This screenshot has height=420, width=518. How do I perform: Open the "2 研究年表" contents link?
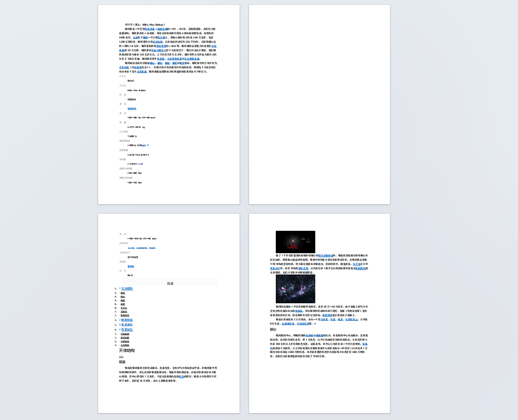click(x=125, y=320)
